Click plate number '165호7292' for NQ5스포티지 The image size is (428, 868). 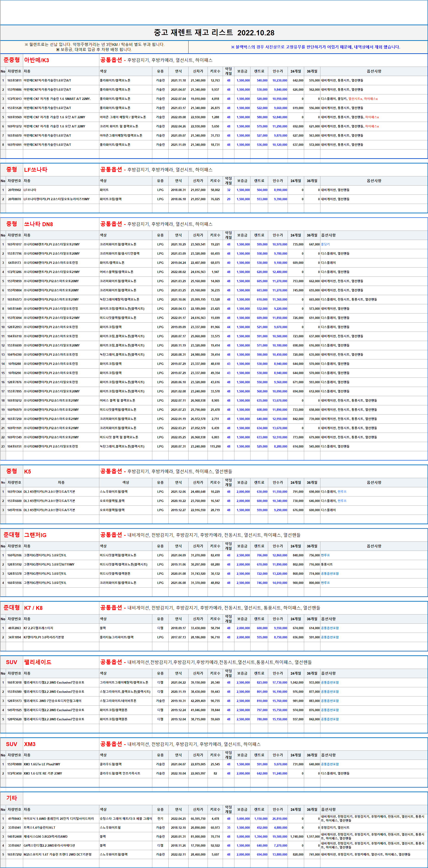click(14, 854)
